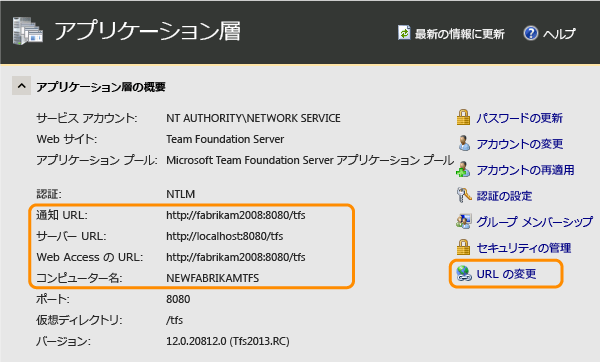600x362 pixels.
Task: Click the アプリケーション層の概要 section heading
Action: (x=101, y=87)
